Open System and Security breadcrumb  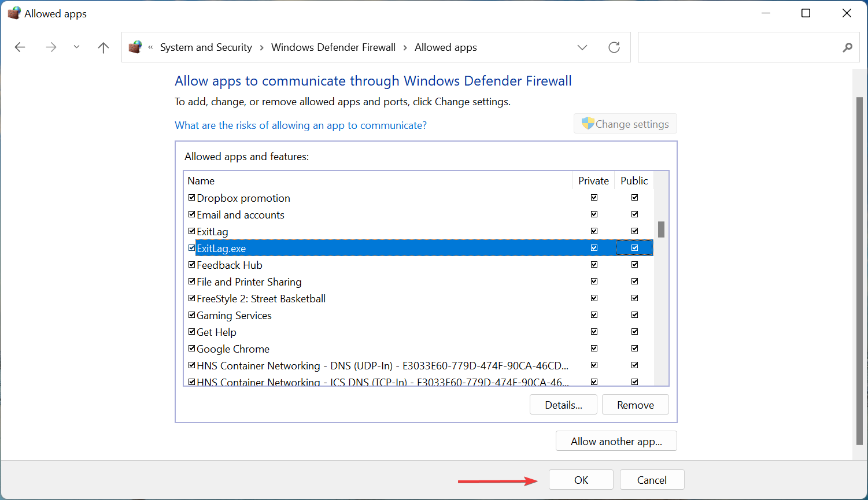pyautogui.click(x=206, y=47)
